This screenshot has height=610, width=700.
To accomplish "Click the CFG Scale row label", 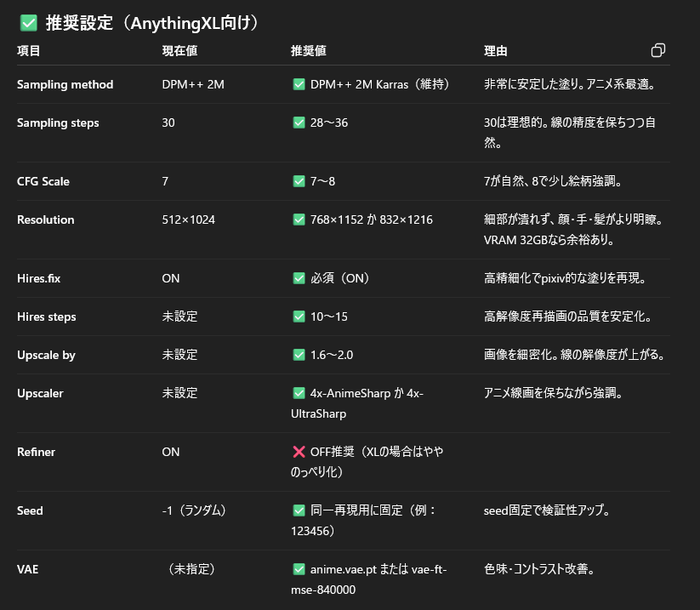I will click(43, 181).
